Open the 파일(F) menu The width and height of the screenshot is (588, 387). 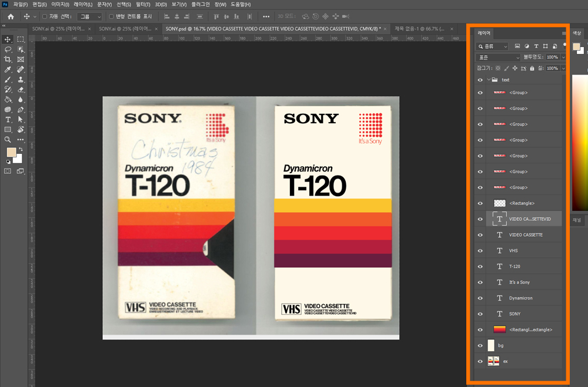[x=21, y=5]
